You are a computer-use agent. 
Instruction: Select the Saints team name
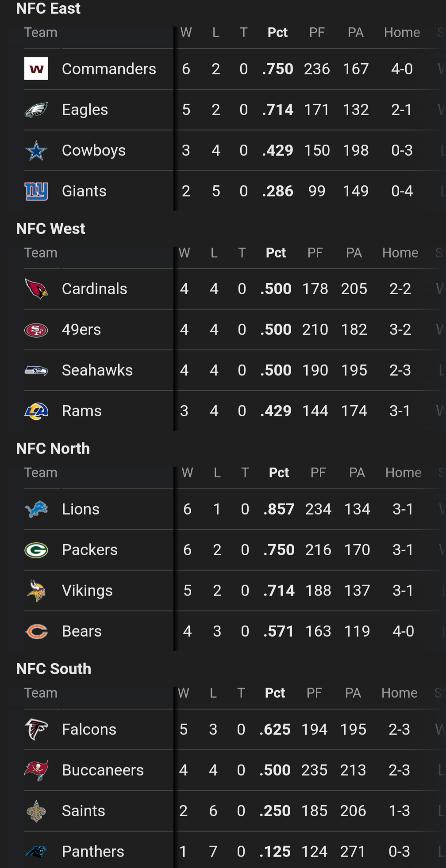[84, 811]
